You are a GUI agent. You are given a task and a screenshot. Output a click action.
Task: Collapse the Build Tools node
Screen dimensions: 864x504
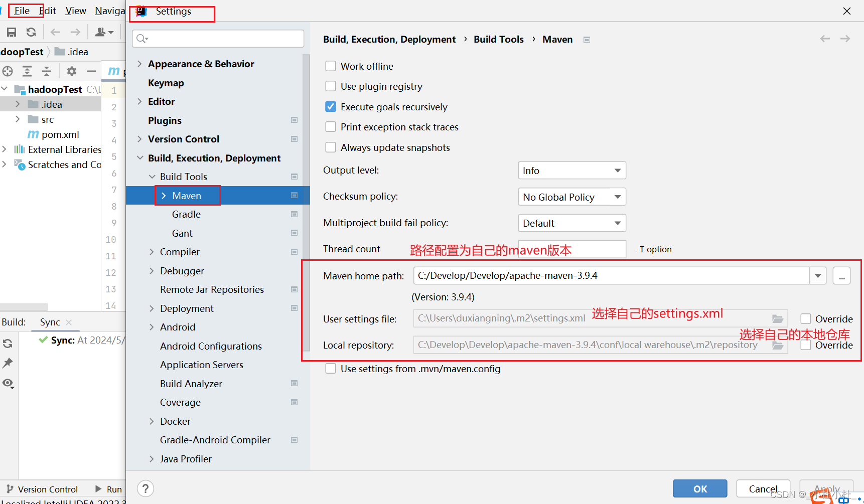point(152,177)
